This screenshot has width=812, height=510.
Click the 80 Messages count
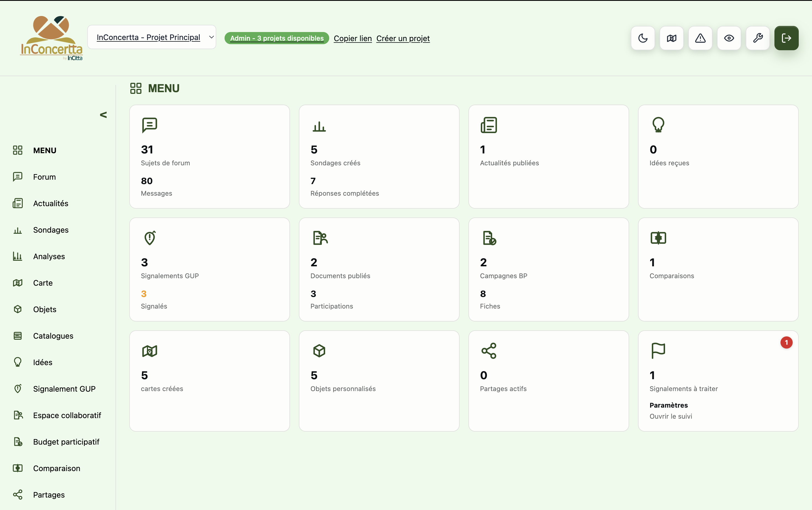[x=147, y=181]
